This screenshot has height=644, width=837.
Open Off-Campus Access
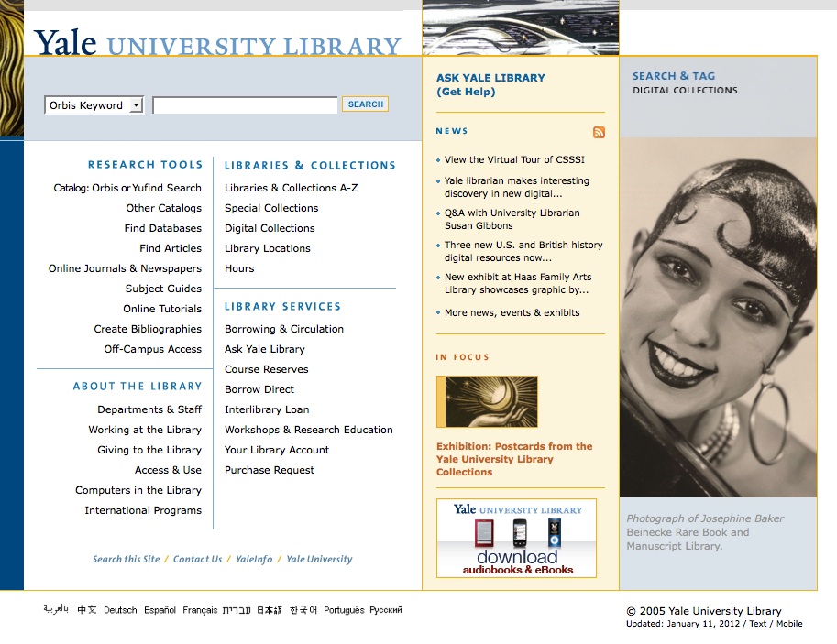tap(153, 349)
